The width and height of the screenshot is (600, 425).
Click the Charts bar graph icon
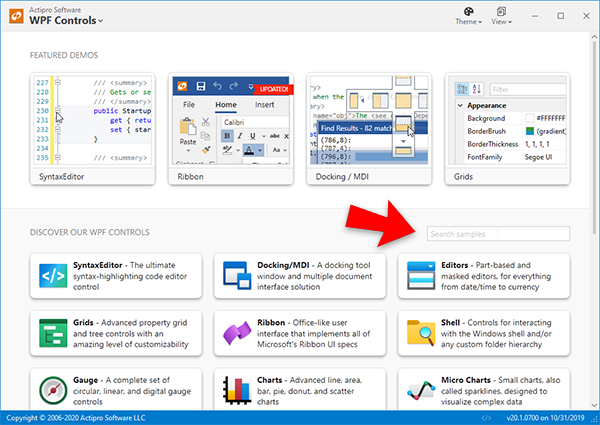237,391
